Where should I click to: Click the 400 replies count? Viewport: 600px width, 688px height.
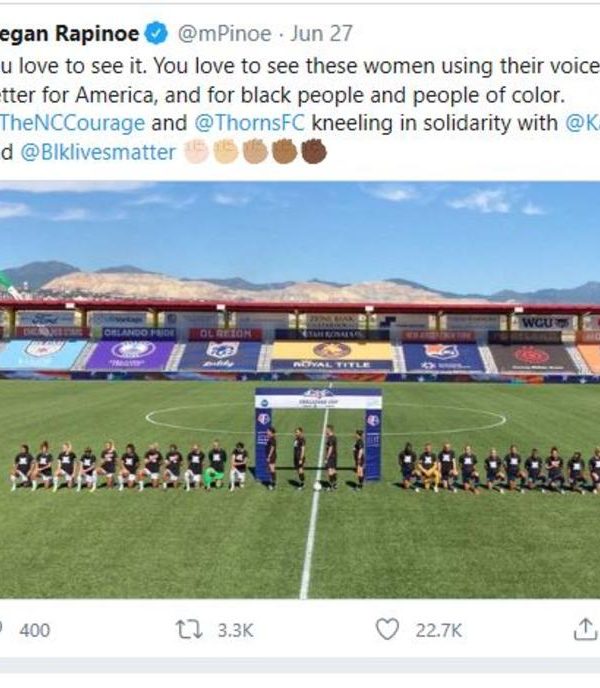[x=34, y=630]
